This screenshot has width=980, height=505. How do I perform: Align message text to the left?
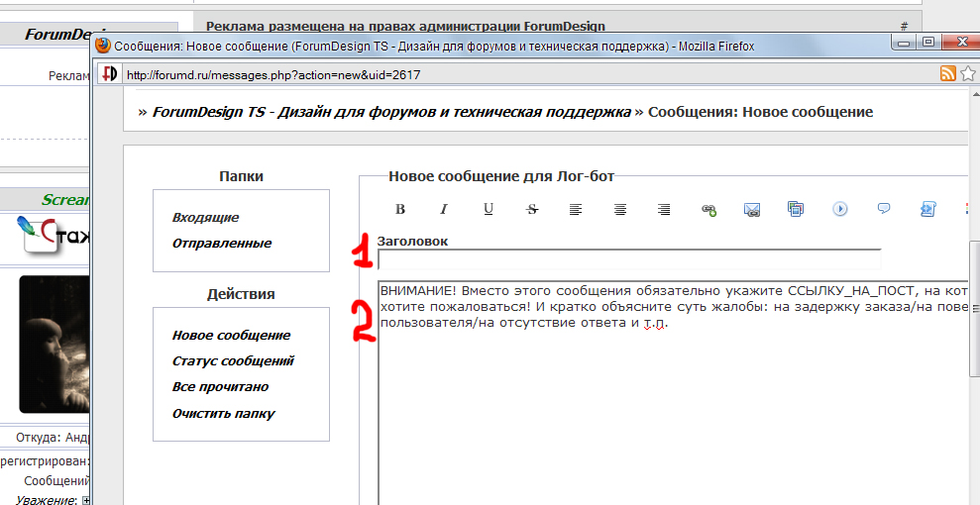pos(576,209)
